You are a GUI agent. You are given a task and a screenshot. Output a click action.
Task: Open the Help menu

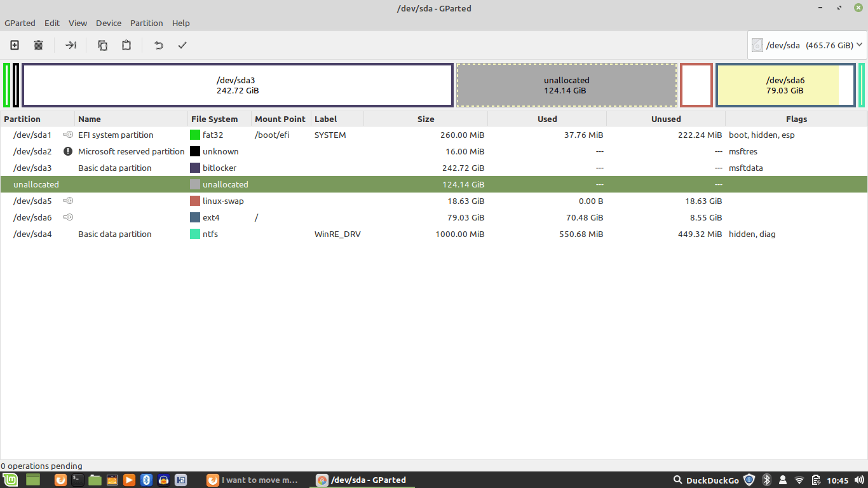tap(181, 23)
